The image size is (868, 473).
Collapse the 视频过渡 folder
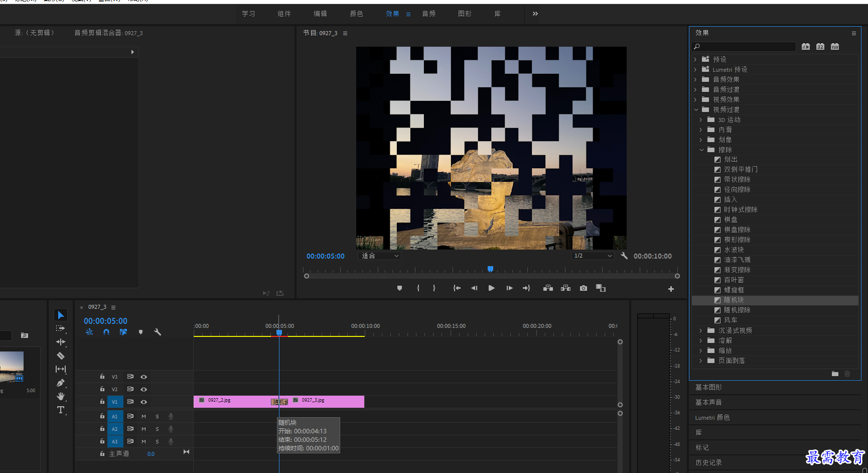pyautogui.click(x=696, y=109)
